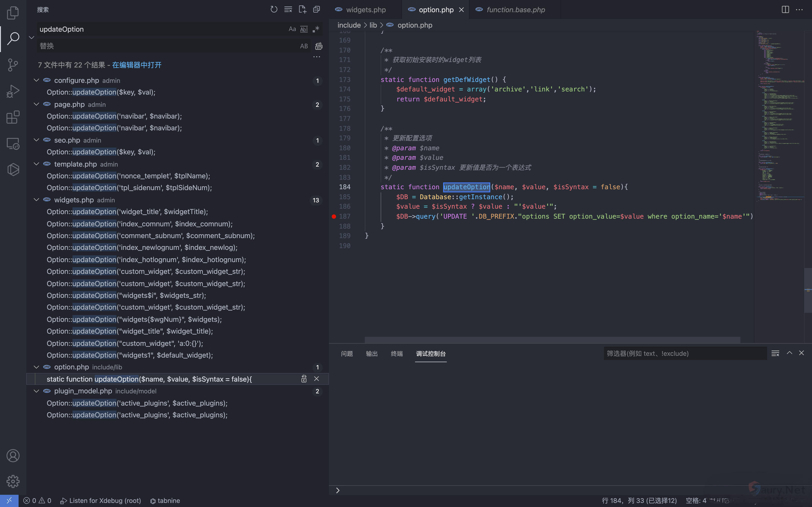Open the Extensions view
Image resolution: width=812 pixels, height=507 pixels.
point(13,117)
